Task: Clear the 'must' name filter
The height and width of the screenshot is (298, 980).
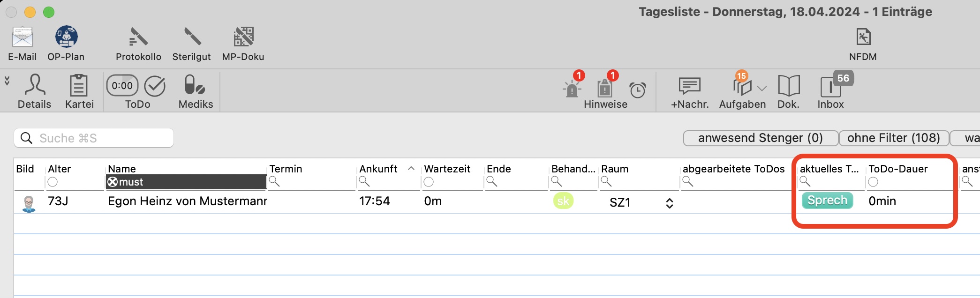Action: 113,182
